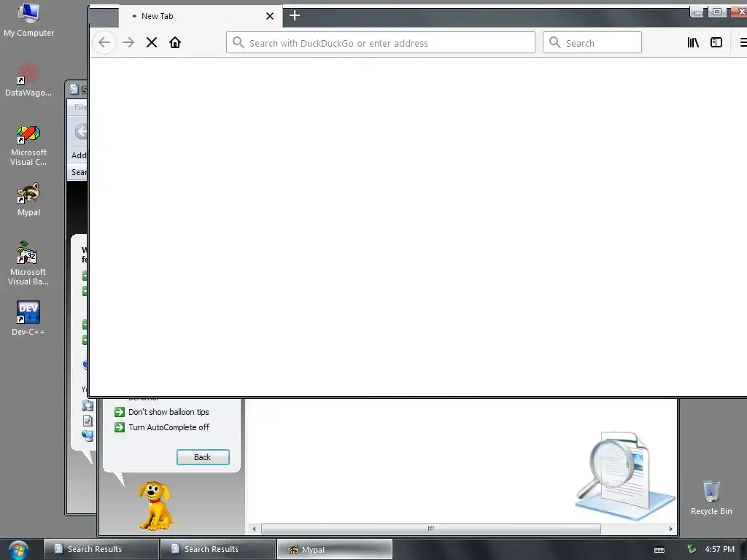
Task: Open My Computer desktop icon
Action: coord(28,20)
